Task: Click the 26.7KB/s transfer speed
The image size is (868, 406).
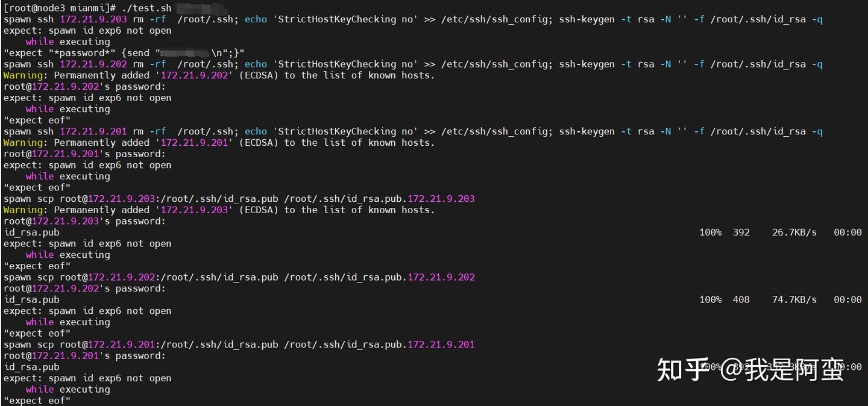Action: click(794, 233)
